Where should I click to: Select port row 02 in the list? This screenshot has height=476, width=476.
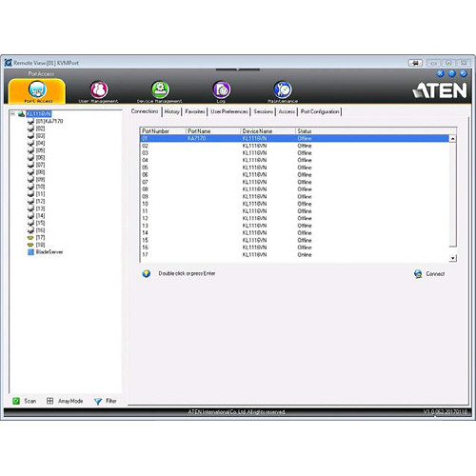294,146
